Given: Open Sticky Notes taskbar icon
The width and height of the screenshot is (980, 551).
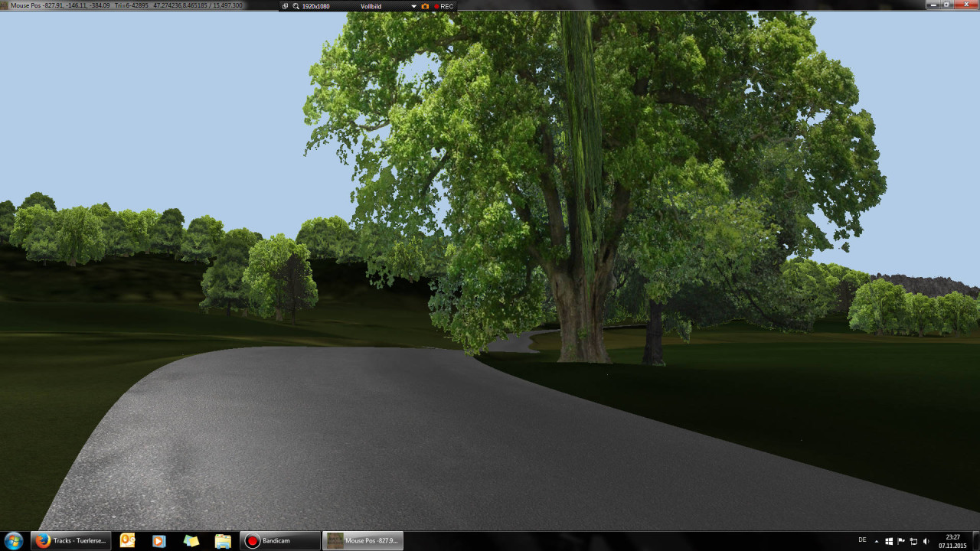Looking at the screenshot, I should click(x=191, y=540).
